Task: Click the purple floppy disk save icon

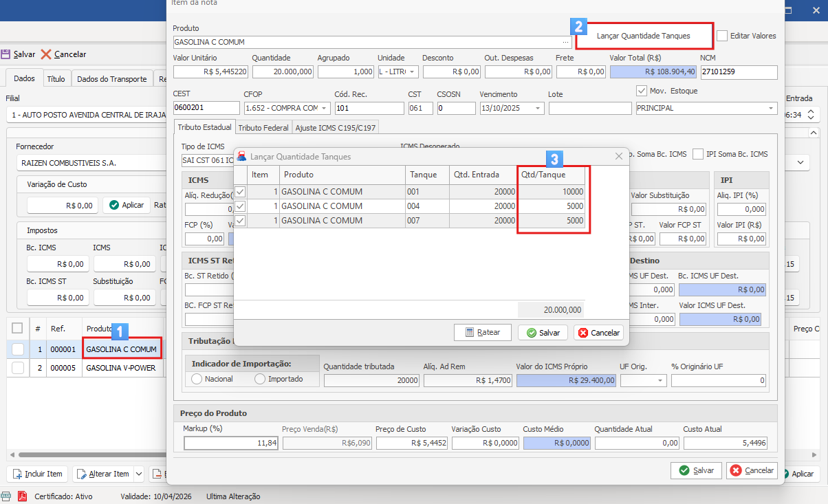Action: click(x=6, y=54)
